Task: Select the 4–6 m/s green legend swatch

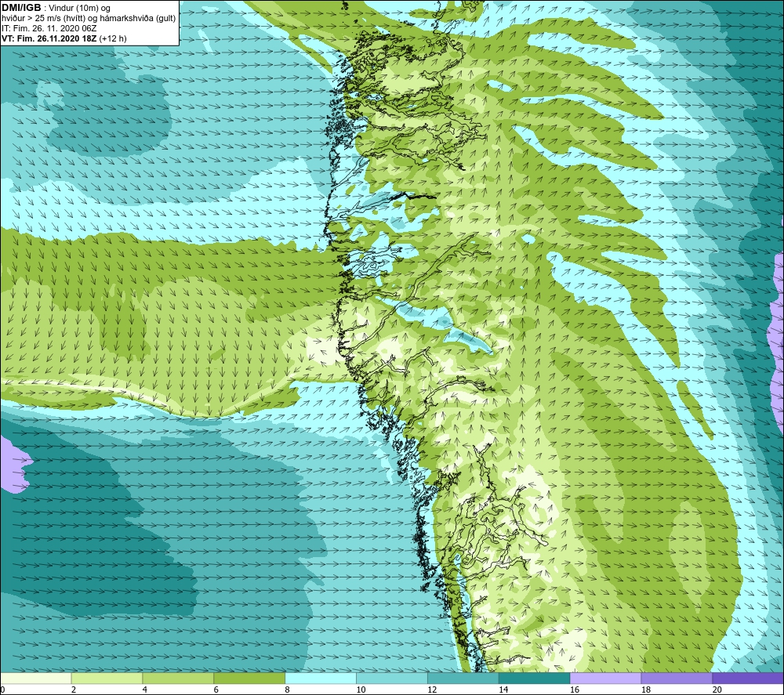Action: (178, 678)
